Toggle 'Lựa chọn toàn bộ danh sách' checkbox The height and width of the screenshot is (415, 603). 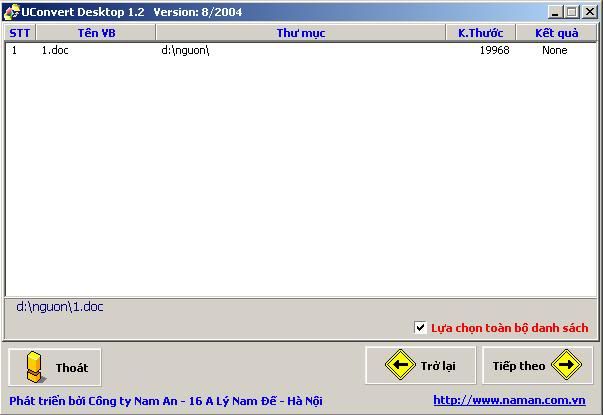coord(420,328)
